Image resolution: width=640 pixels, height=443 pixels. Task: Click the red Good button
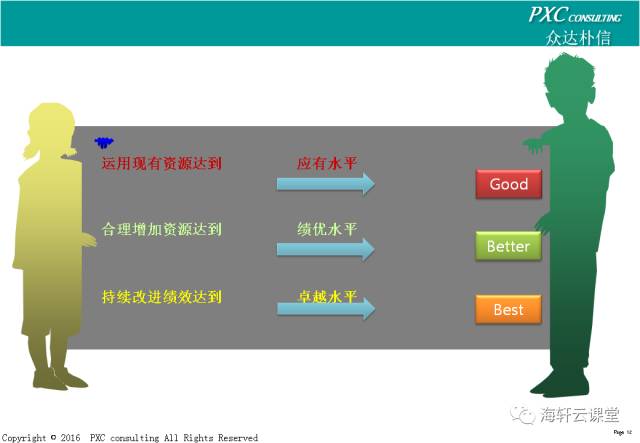tap(508, 184)
